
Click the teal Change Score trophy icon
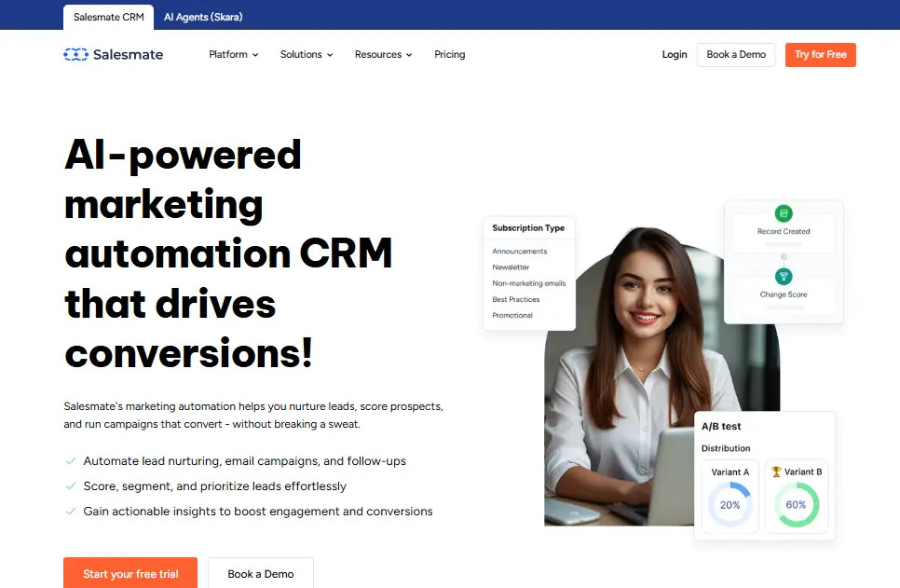784,276
